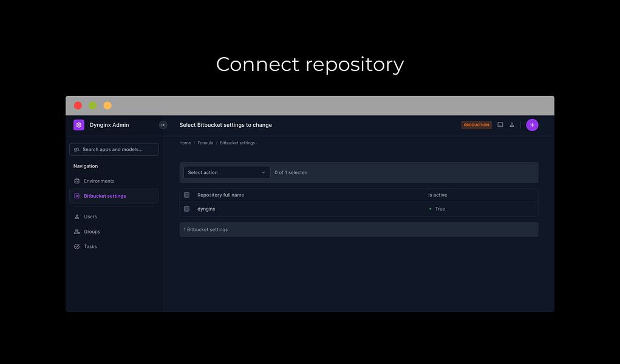Click the orange window button
This screenshot has width=620, height=364.
pos(107,106)
